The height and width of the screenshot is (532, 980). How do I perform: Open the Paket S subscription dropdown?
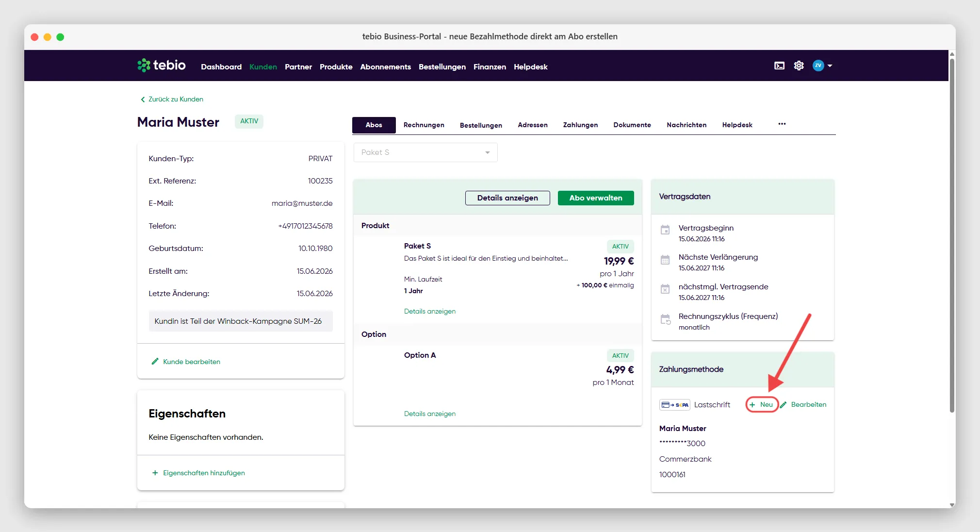[425, 152]
